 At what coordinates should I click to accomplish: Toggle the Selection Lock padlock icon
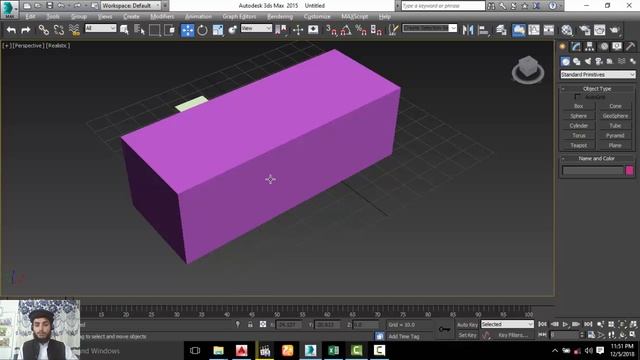point(250,324)
